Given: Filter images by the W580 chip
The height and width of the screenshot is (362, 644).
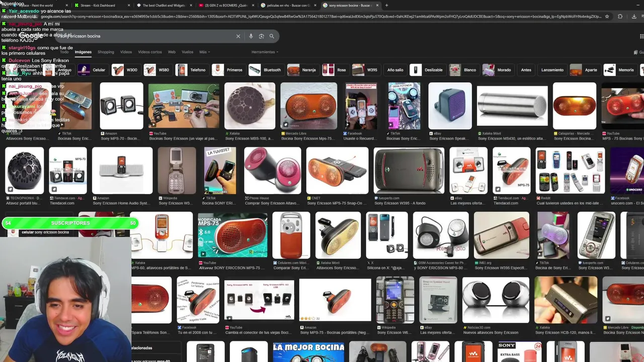Looking at the screenshot, I should click(157, 70).
